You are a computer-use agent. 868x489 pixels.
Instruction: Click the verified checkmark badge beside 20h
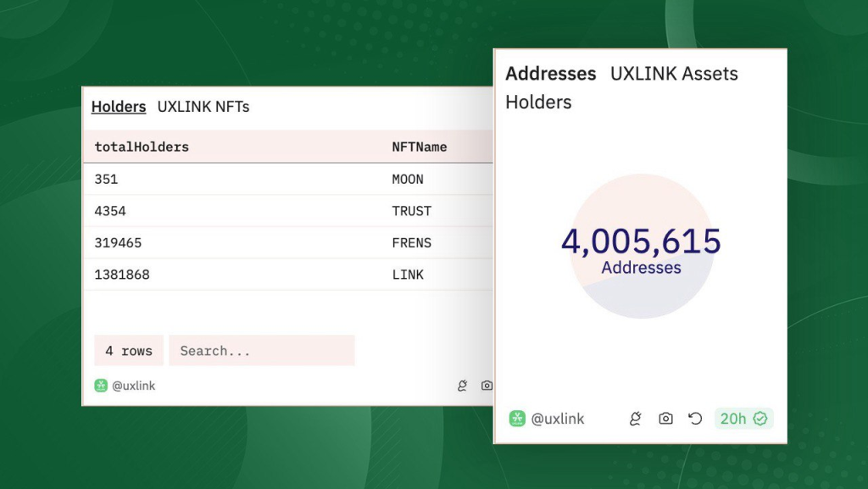click(760, 419)
